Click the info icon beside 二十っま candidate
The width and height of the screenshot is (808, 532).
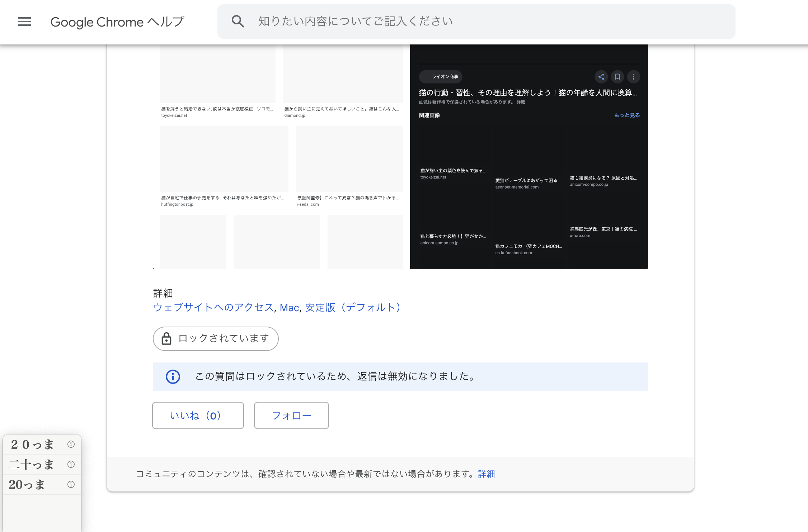point(70,465)
